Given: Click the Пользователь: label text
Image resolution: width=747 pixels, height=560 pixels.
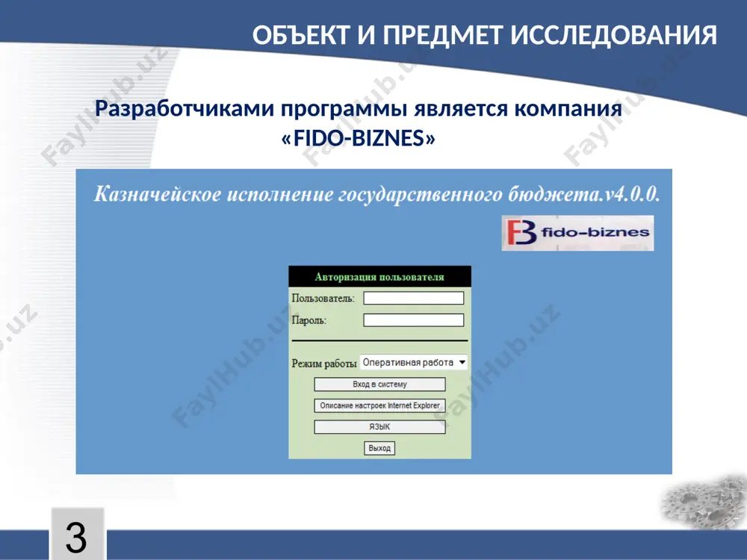Looking at the screenshot, I should (x=323, y=299).
